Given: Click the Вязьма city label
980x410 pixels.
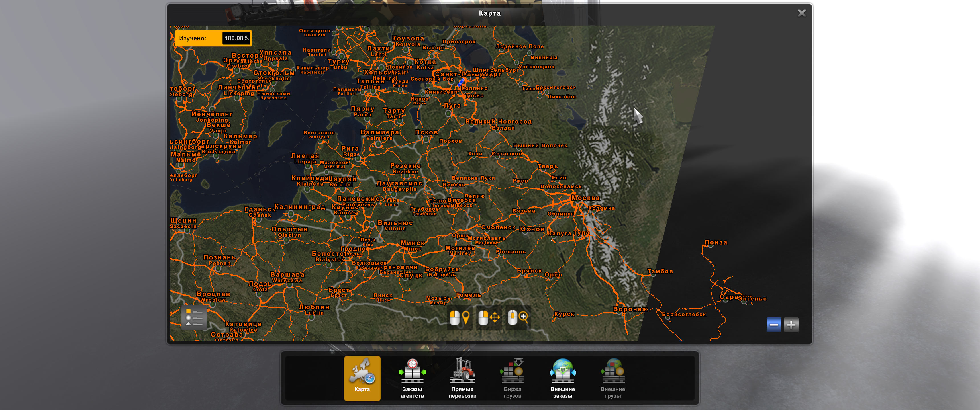Looking at the screenshot, I should 524,211.
